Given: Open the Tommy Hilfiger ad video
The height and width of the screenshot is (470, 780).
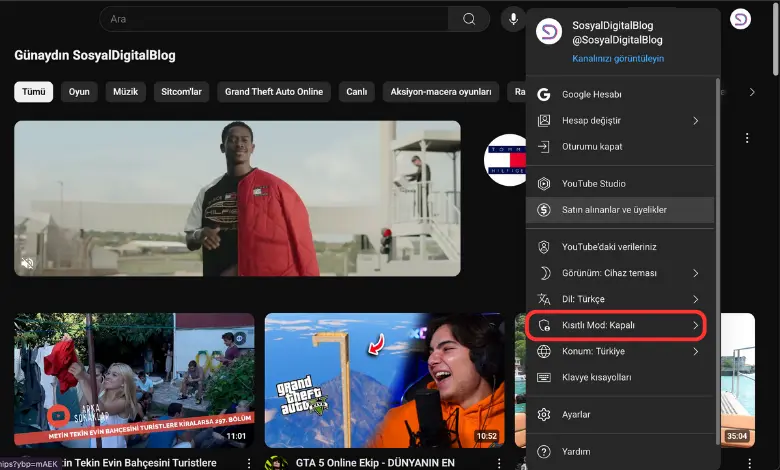Looking at the screenshot, I should point(237,198).
